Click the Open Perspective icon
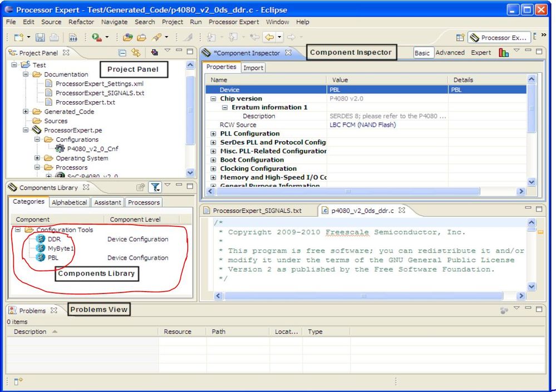556x392 pixels. pyautogui.click(x=460, y=38)
